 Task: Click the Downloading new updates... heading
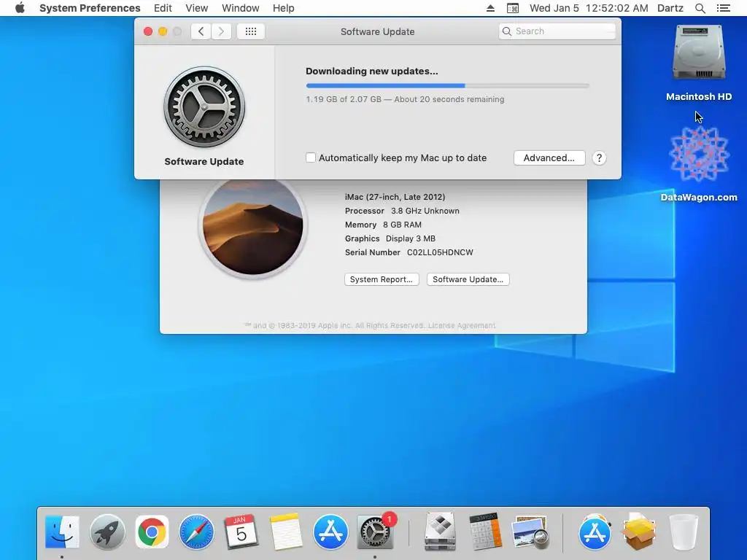[x=371, y=71]
